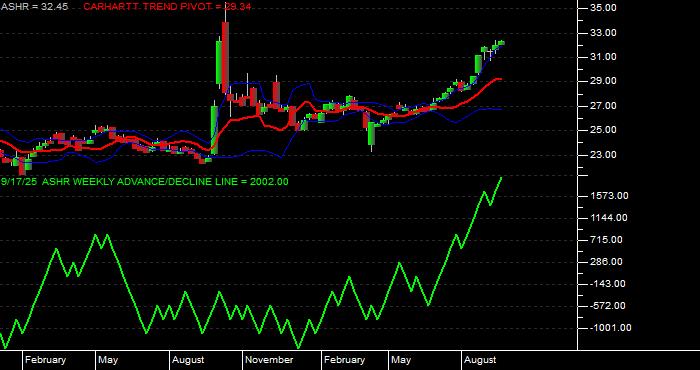700x370 pixels.
Task: Click the 1144.00 advance/decline axis value
Action: point(609,218)
